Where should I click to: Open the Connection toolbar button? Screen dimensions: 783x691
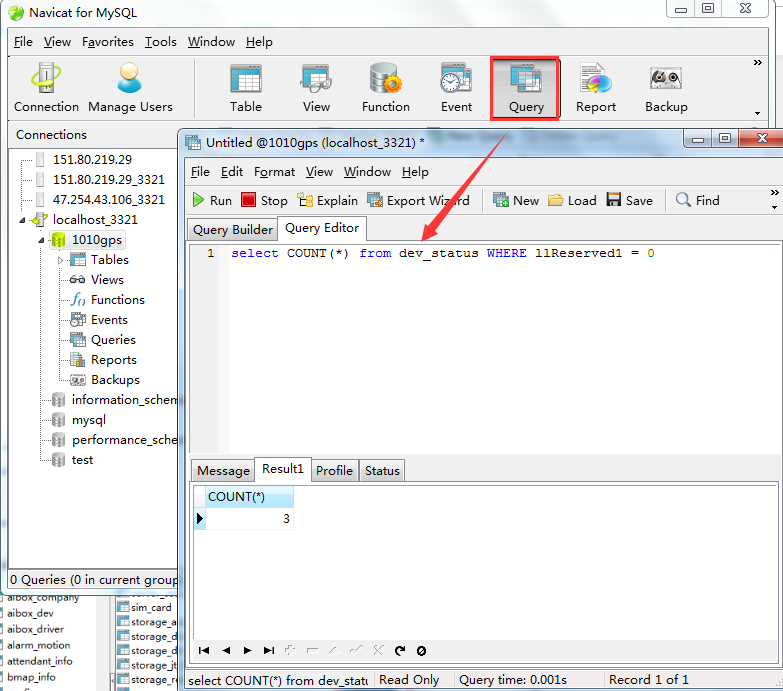pos(46,88)
